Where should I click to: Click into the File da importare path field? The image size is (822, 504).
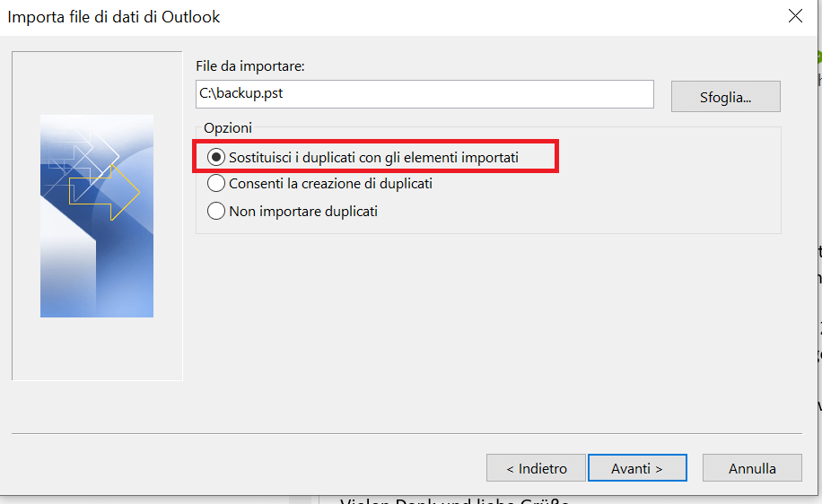point(424,94)
